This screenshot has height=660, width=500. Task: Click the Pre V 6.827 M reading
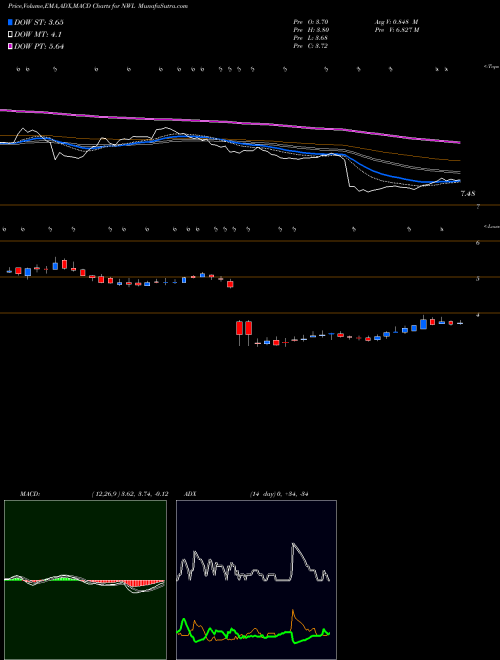coord(396,30)
